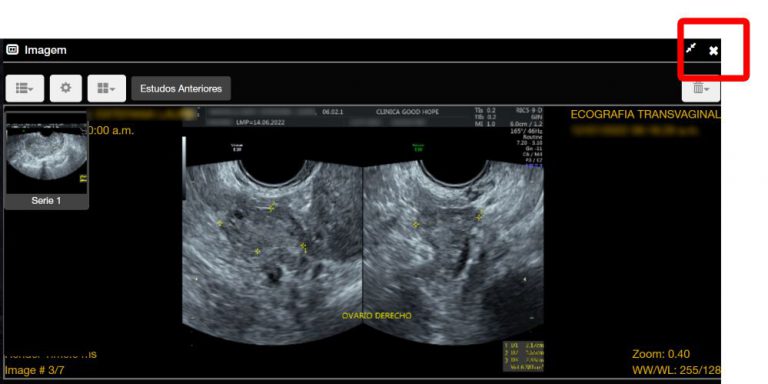This screenshot has height=384, width=768.
Task: Expand the trash delete dropdown
Action: (701, 89)
